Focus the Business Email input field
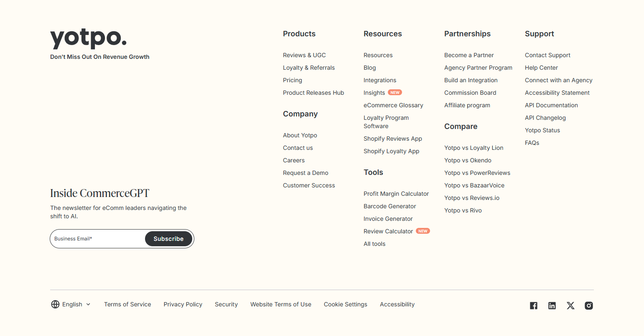This screenshot has height=336, width=644. [98, 239]
